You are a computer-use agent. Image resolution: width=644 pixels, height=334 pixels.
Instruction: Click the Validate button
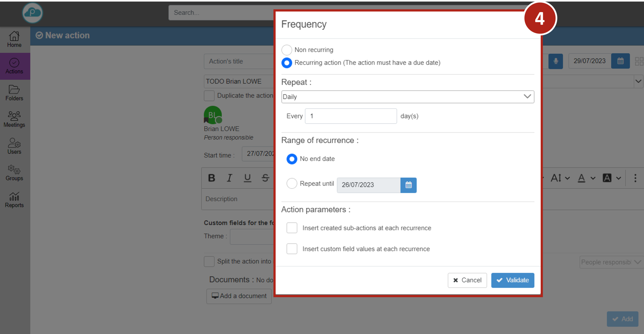[x=512, y=280]
